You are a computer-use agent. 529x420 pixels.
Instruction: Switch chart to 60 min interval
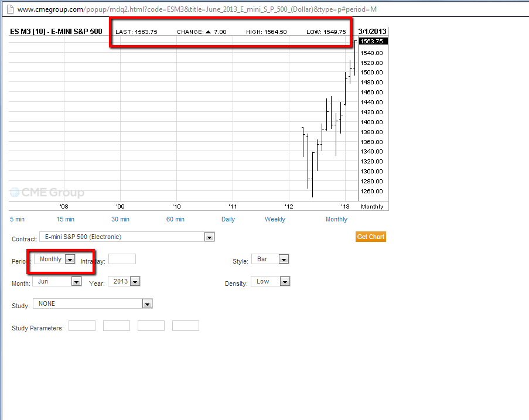tap(175, 219)
